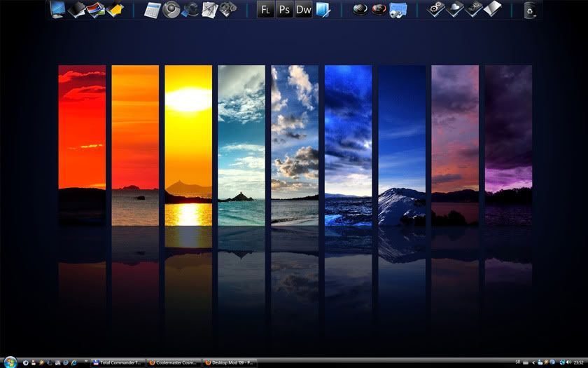This screenshot has width=588, height=368.
Task: Open the black documents folder dock icon
Action: (x=76, y=9)
